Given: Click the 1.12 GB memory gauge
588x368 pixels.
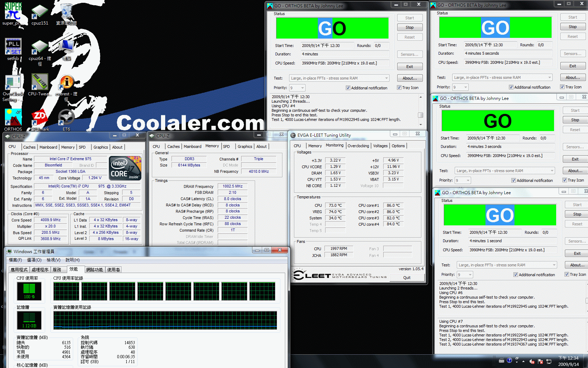Looking at the screenshot, I should click(29, 320).
